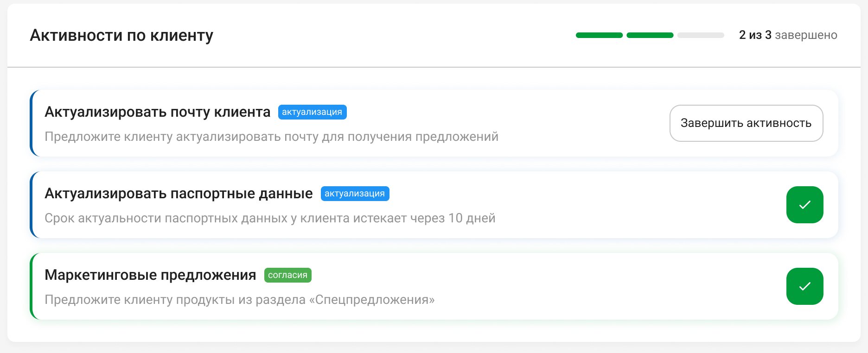Viewport: 868px width, 353px height.
Task: Click the description «Предложите клиенту актуализировать почту для получения предложений»
Action: pos(271,137)
